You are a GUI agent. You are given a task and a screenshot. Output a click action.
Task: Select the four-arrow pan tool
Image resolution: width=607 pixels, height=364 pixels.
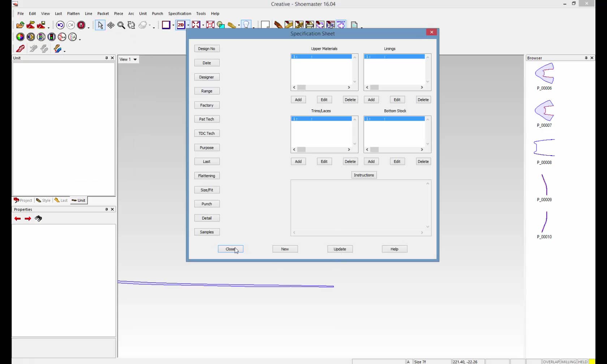coord(111,25)
